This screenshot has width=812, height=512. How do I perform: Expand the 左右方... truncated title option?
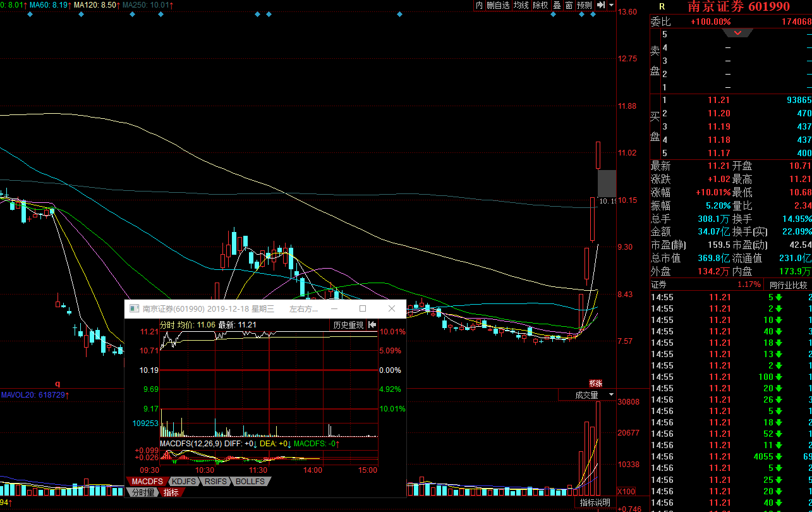tap(303, 309)
